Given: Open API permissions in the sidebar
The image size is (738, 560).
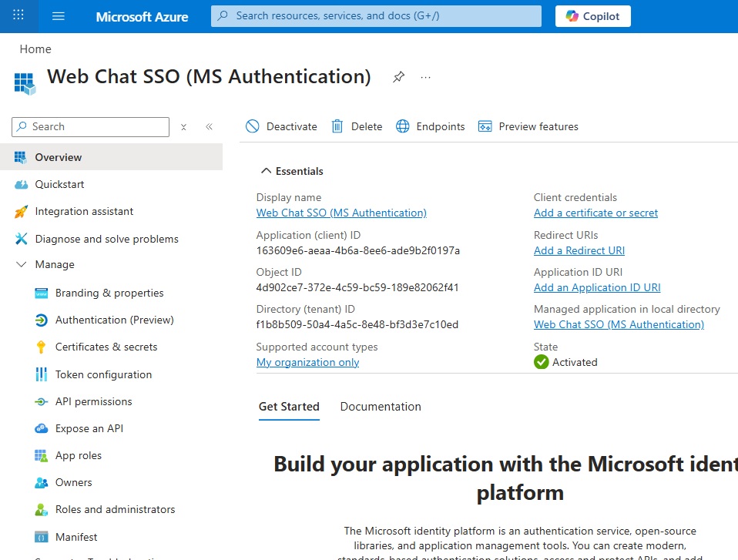Looking at the screenshot, I should tap(93, 401).
